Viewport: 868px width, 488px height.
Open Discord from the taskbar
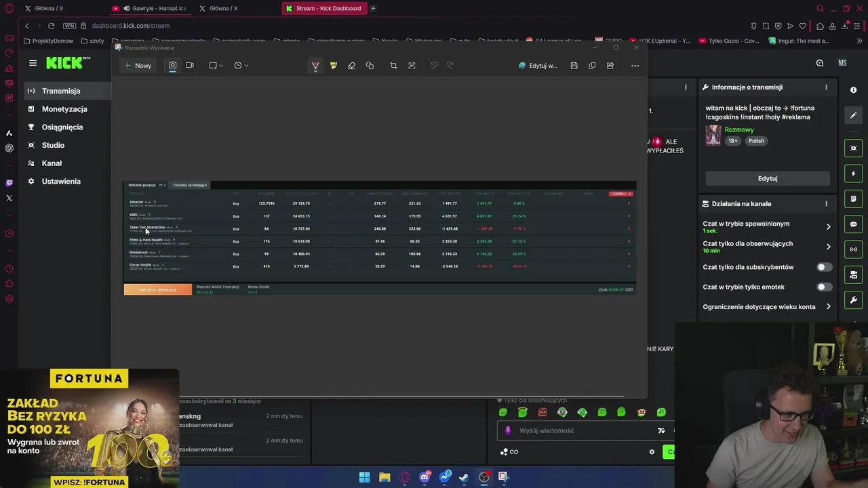(x=425, y=477)
